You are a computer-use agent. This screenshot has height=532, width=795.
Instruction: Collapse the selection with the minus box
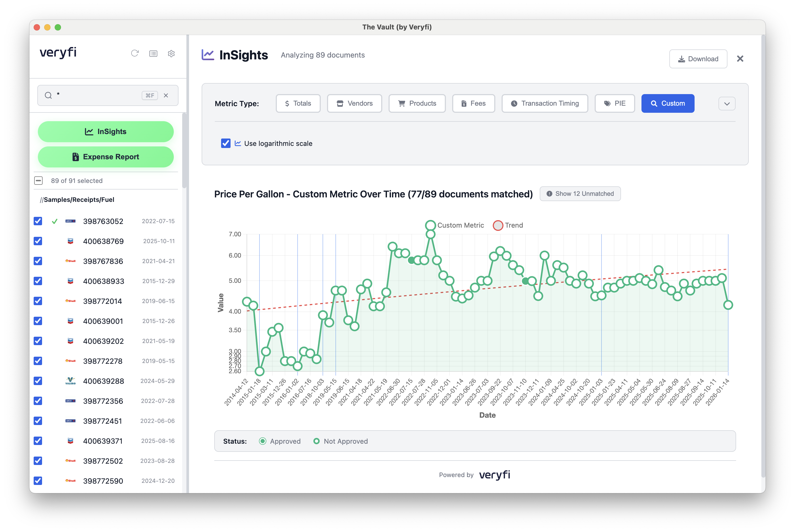pyautogui.click(x=38, y=181)
